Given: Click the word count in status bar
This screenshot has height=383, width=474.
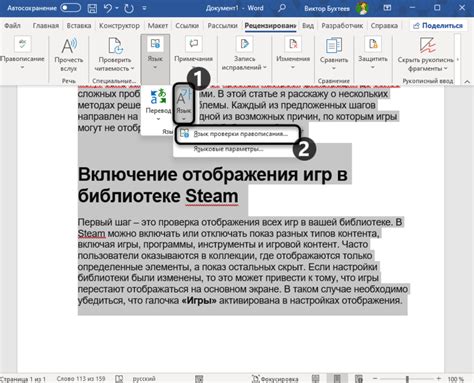Looking at the screenshot, I should coord(81,379).
